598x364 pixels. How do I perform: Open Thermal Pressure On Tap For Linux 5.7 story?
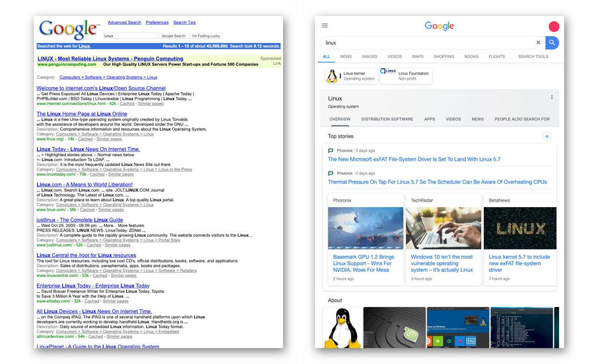(438, 182)
